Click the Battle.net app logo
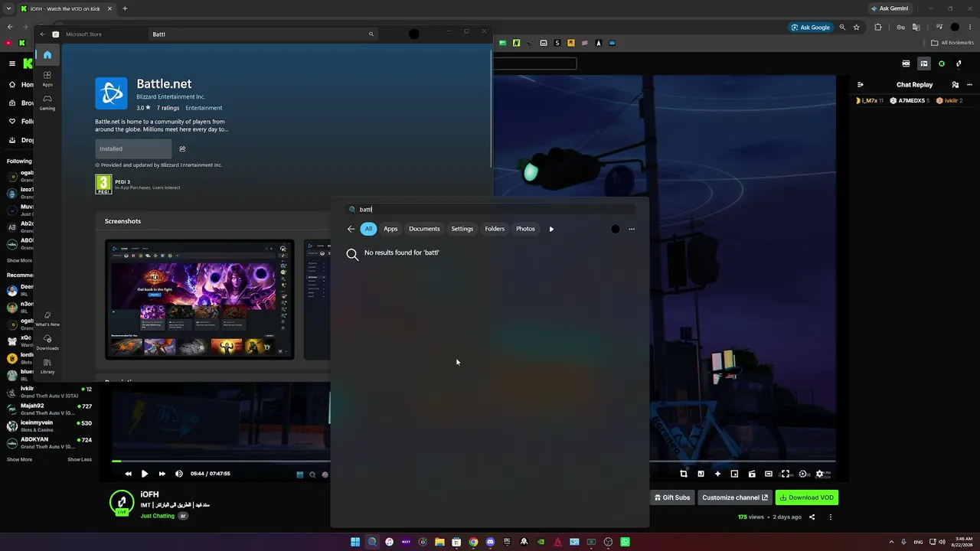This screenshot has width=980, height=551. [112, 93]
